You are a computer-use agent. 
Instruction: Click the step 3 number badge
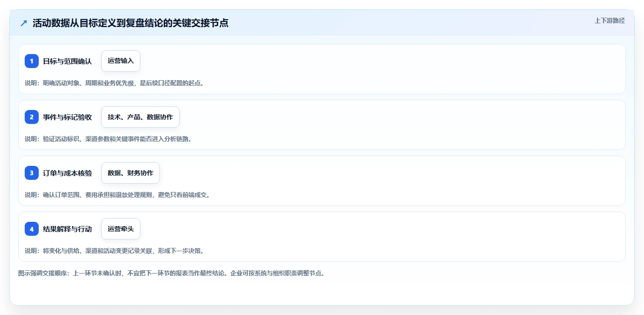(x=32, y=173)
